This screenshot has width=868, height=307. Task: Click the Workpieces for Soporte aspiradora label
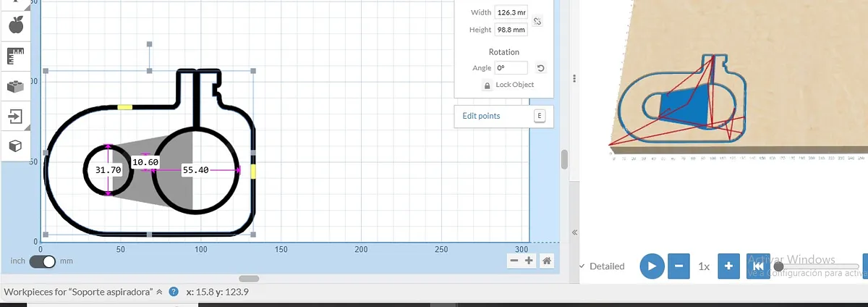tap(79, 292)
